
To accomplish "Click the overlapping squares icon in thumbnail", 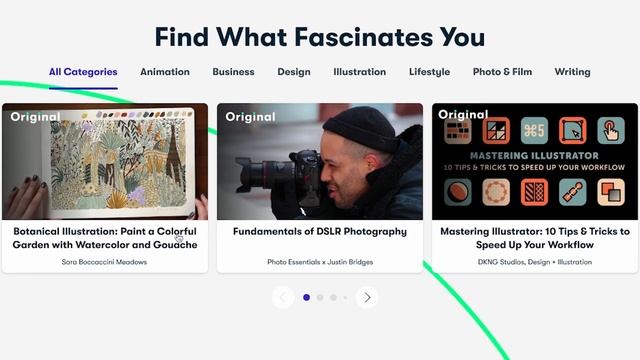I will coord(611,192).
